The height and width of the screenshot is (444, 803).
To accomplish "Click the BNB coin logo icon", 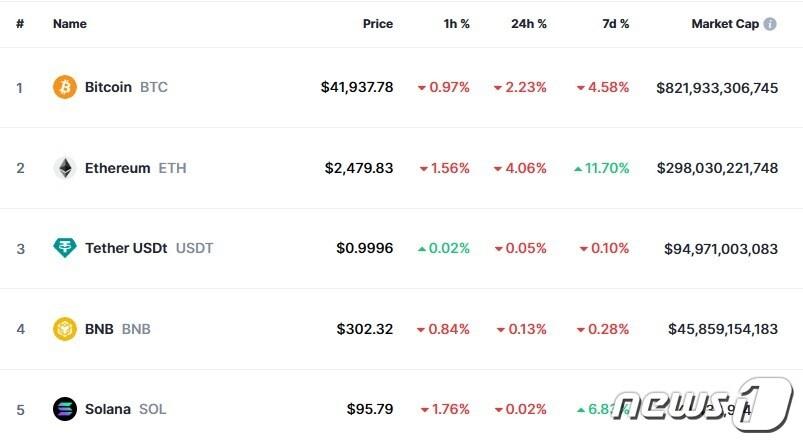I will click(65, 328).
